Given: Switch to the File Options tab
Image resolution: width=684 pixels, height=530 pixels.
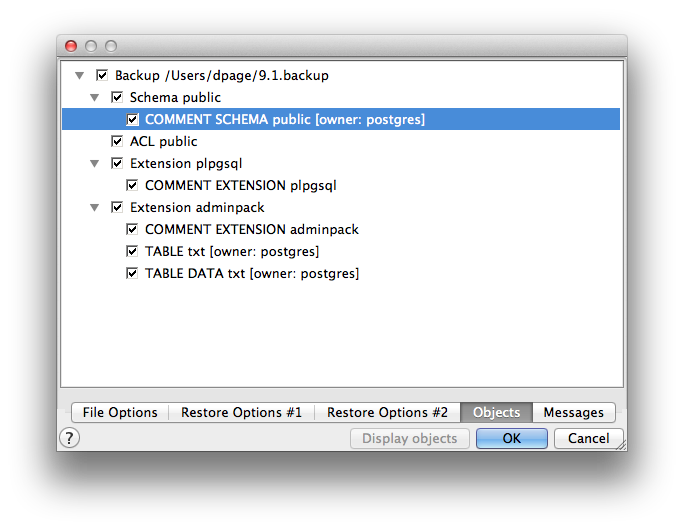Looking at the screenshot, I should click(120, 412).
